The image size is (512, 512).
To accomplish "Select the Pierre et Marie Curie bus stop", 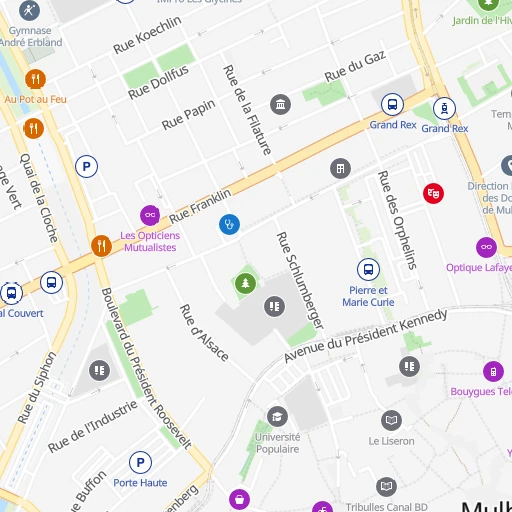I will (x=368, y=269).
